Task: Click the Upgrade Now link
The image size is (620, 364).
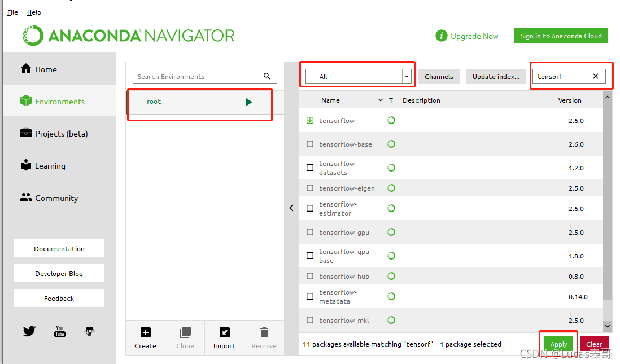Action: (x=474, y=36)
